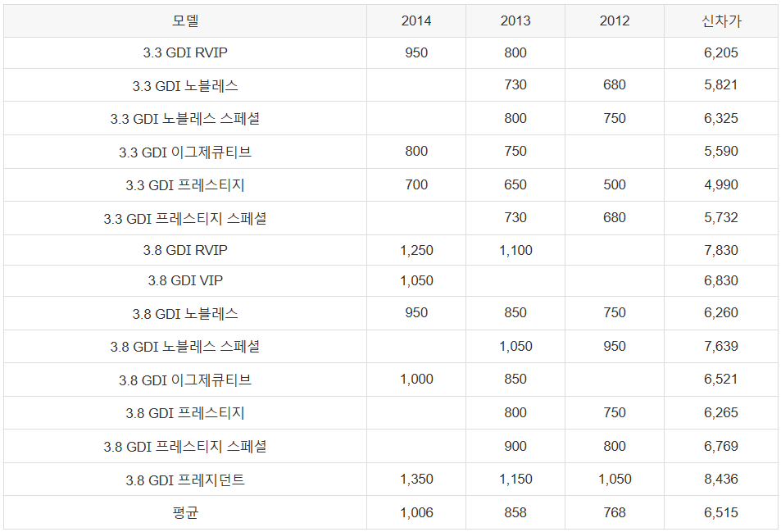Screen dimensions: 781x532
Task: Click the 650 value in 3.3 GDI 프레스티지 row
Action: tap(515, 184)
